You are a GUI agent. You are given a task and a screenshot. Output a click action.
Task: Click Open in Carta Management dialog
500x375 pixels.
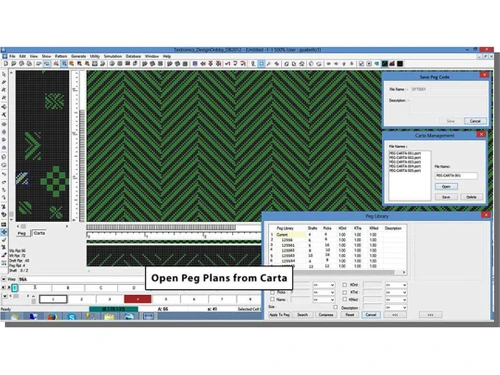click(446, 186)
